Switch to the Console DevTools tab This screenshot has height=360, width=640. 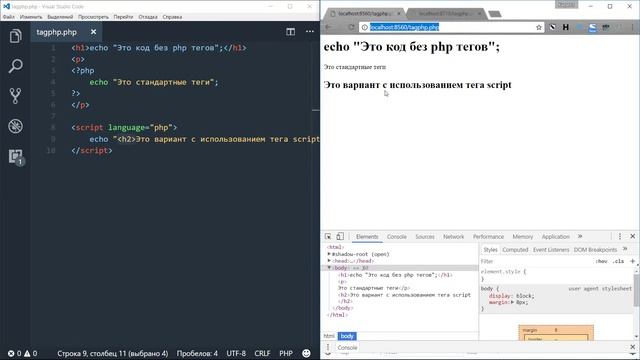tap(397, 237)
